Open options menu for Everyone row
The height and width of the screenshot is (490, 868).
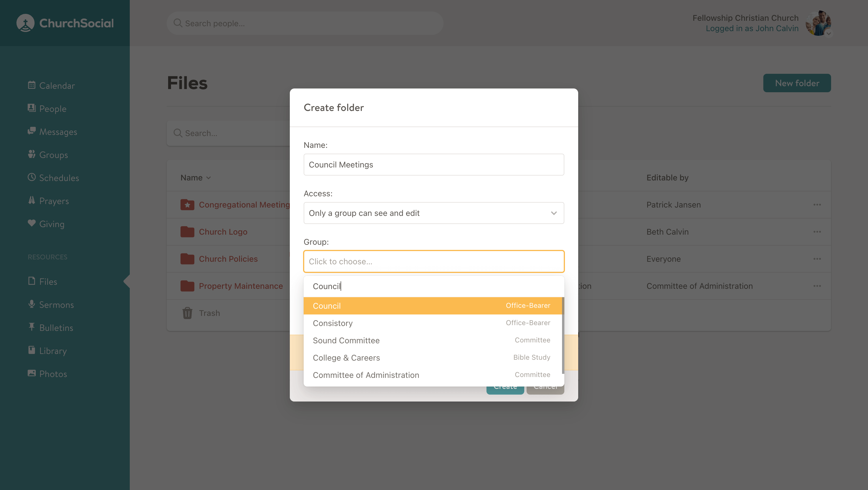[x=817, y=259]
